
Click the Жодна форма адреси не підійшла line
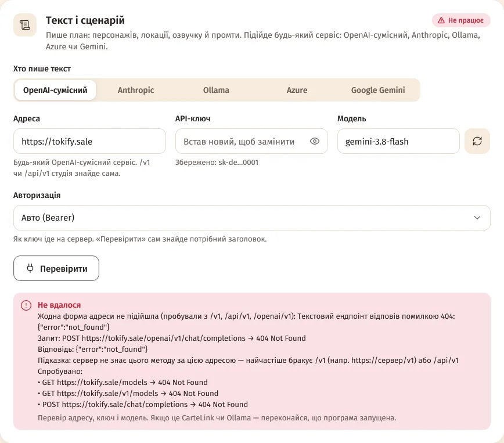click(x=246, y=322)
